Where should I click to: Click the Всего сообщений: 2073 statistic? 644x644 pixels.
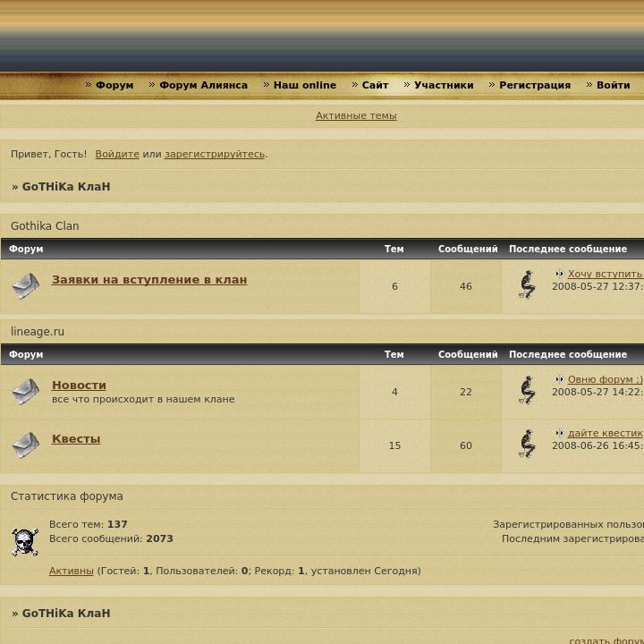click(111, 538)
